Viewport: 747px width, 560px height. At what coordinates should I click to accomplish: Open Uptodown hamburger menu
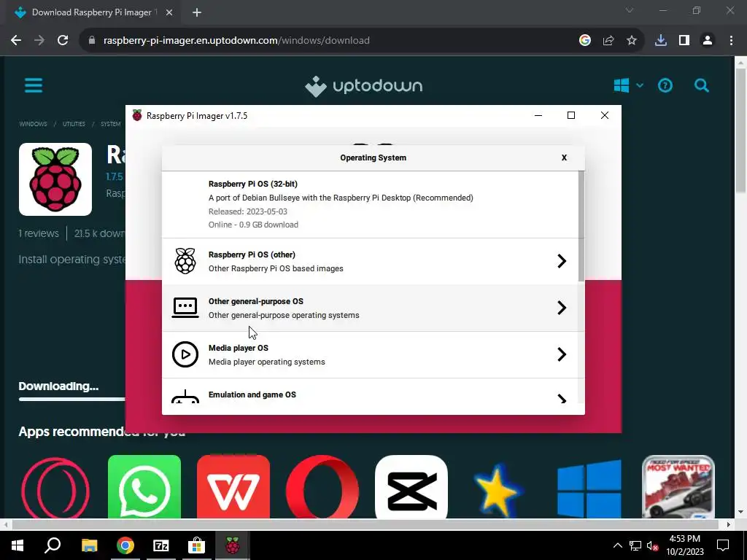[34, 86]
